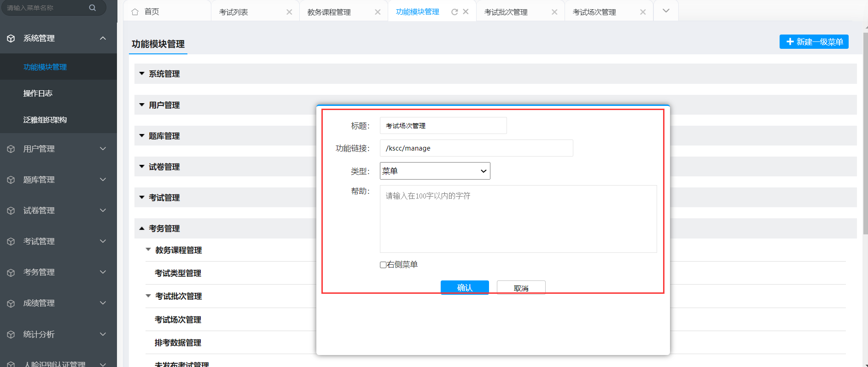Toggle the 右侧菜单 checkbox
Viewport: 868px width, 367px height.
coord(383,265)
